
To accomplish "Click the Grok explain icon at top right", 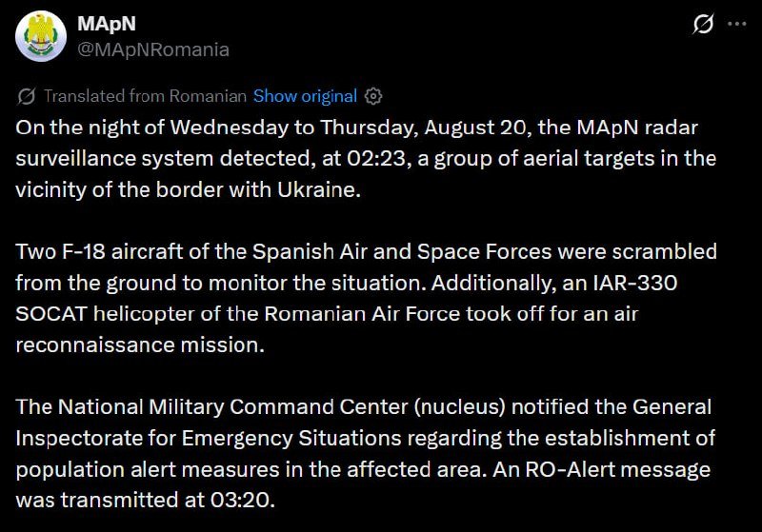I will click(x=703, y=24).
